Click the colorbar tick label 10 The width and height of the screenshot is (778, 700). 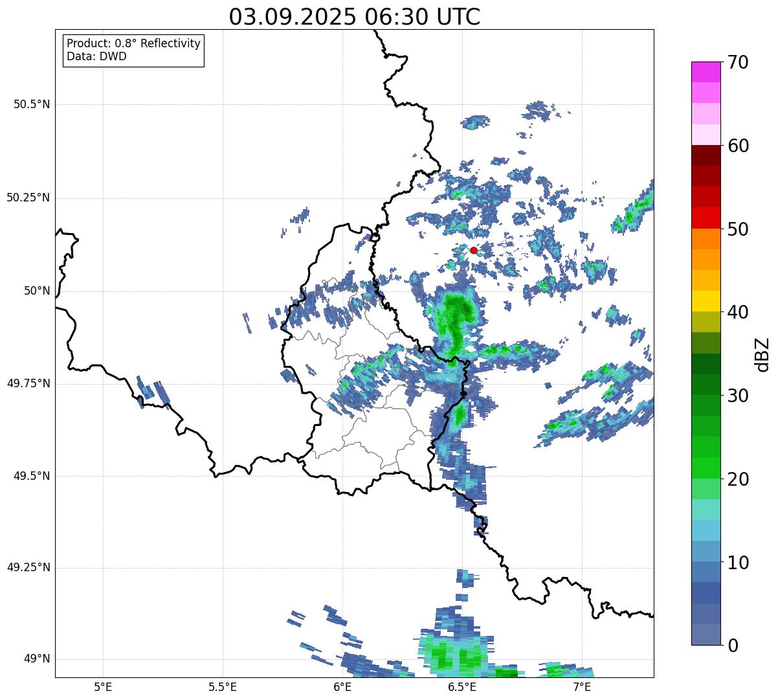pyautogui.click(x=738, y=563)
